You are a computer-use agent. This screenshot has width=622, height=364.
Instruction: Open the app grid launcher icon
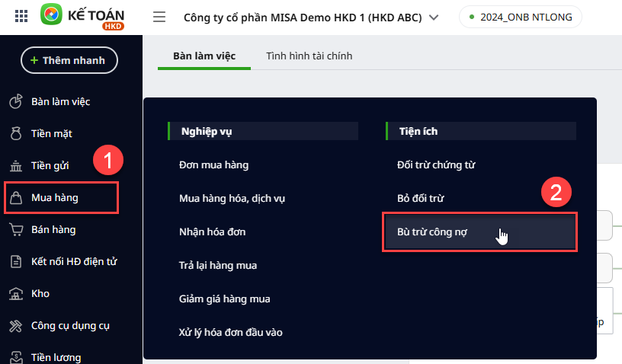[21, 16]
